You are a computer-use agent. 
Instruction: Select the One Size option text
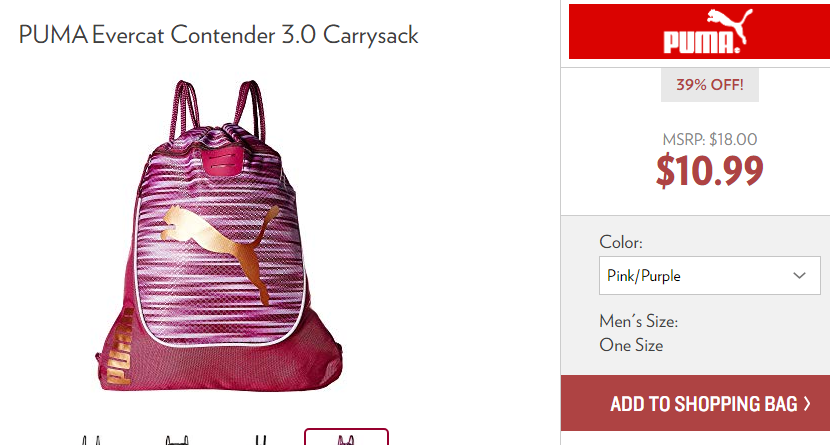(x=631, y=346)
